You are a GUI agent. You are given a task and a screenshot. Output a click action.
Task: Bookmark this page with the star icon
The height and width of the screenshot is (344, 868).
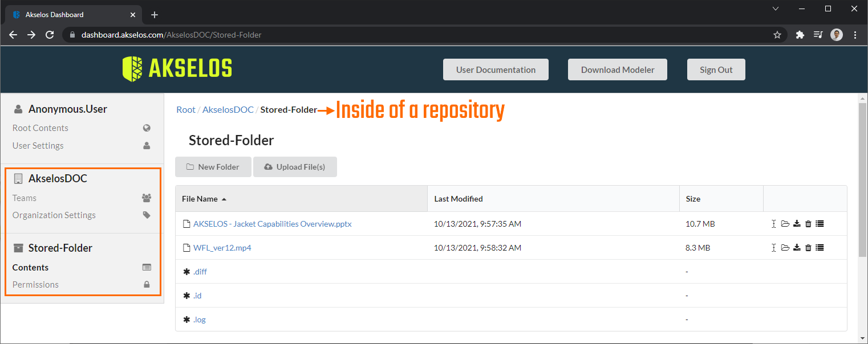pyautogui.click(x=777, y=35)
